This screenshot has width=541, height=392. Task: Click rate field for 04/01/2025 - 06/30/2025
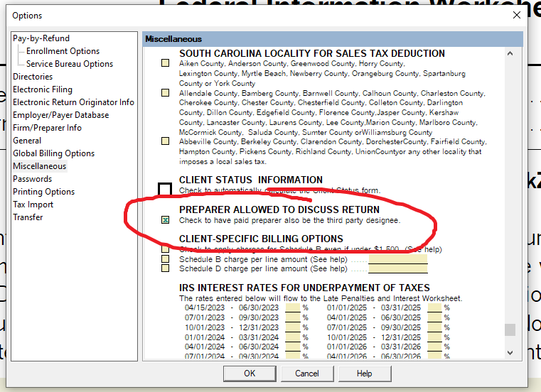pos(435,317)
